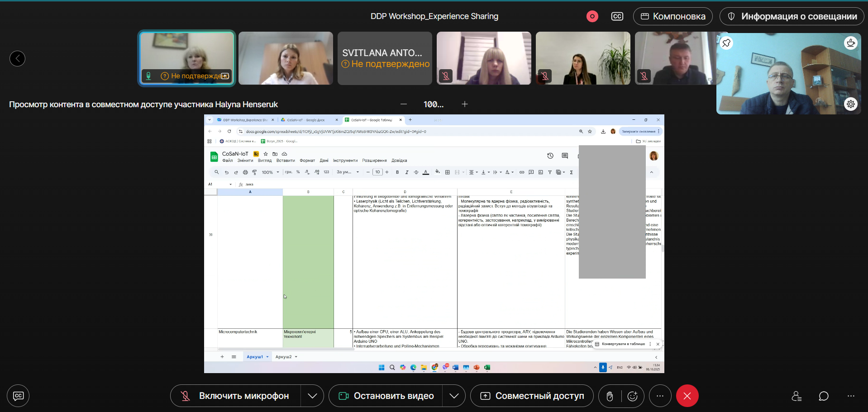Turn off camera with Остановить видео
This screenshot has width=868, height=412.
pyautogui.click(x=386, y=396)
